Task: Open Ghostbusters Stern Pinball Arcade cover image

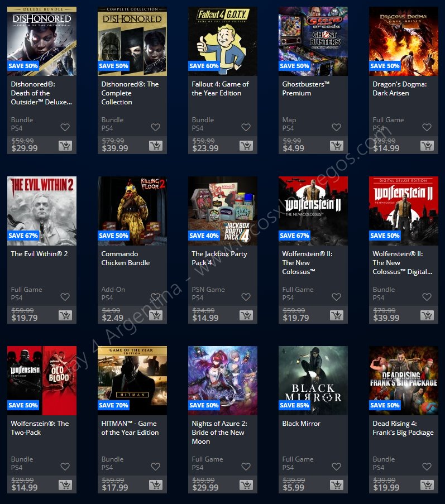Action: click(x=313, y=41)
